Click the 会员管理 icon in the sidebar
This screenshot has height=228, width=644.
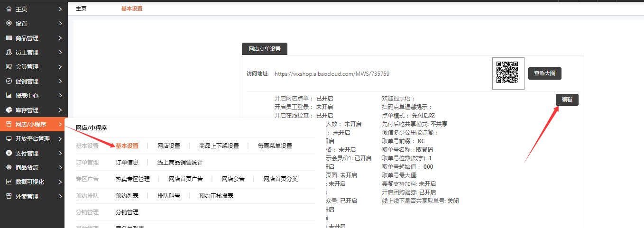pyautogui.click(x=9, y=67)
